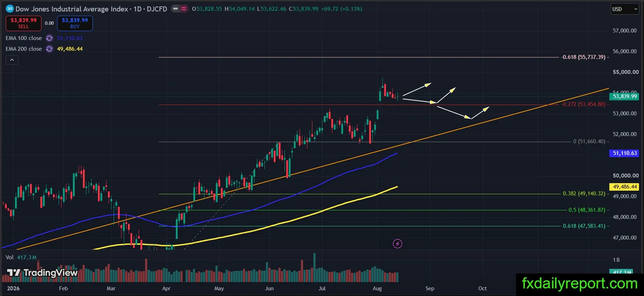The width and height of the screenshot is (644, 296).
Task: Click the May label on the time axis
Action: [219, 289]
